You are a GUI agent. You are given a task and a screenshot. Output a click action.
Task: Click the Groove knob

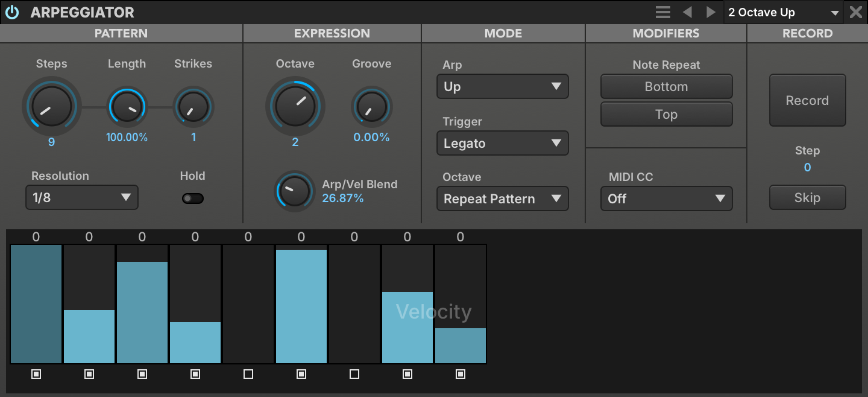(372, 107)
